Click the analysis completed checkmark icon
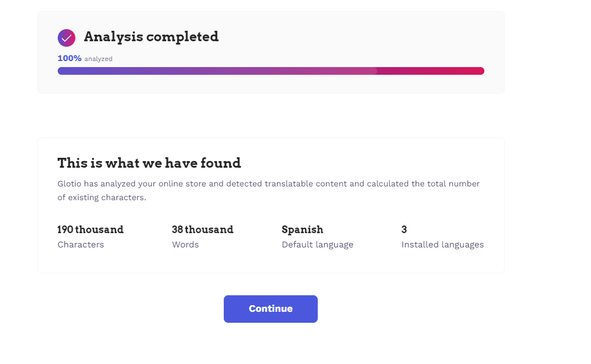Viewport: 591px width, 364px height. coord(67,38)
